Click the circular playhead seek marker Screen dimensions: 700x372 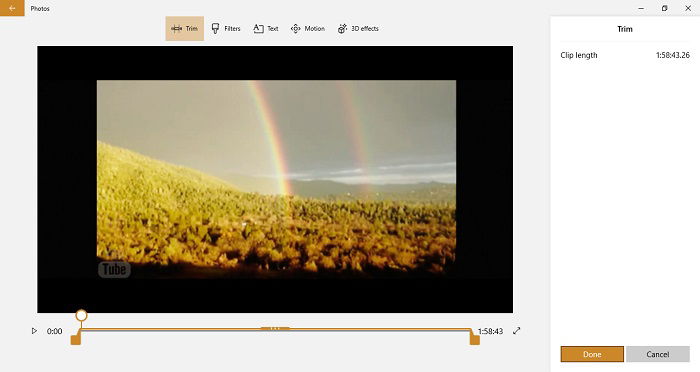pyautogui.click(x=81, y=315)
